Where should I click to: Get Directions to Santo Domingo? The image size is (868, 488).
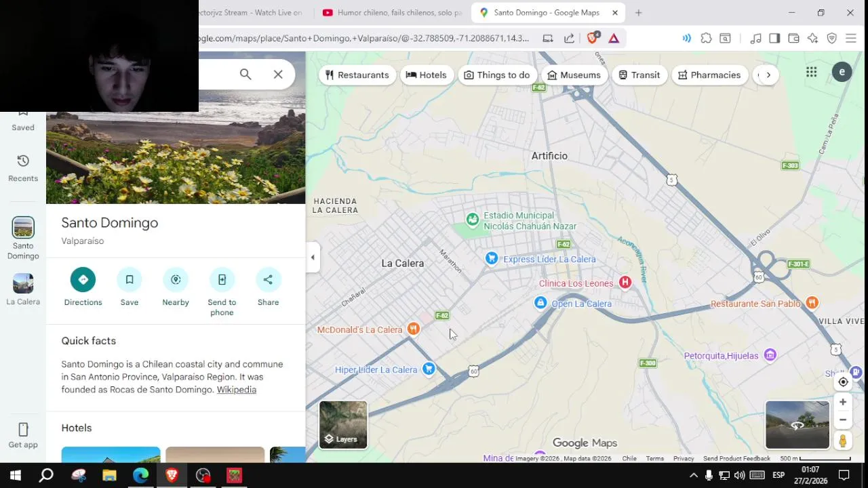83,287
